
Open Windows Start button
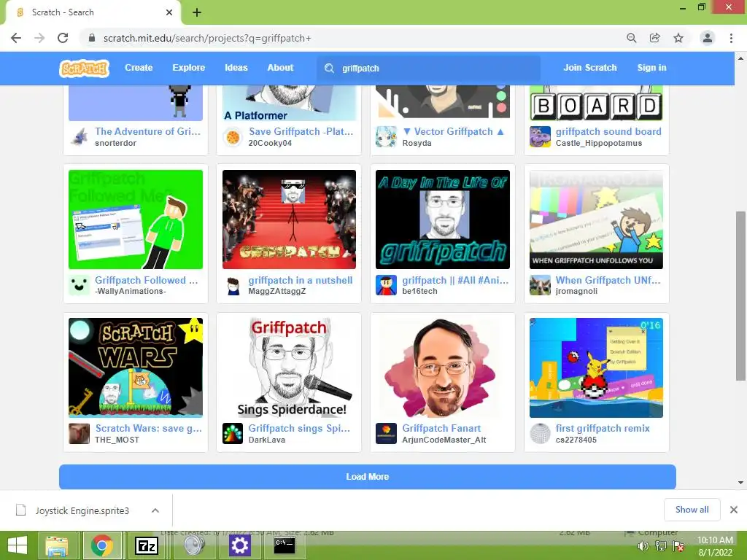[x=18, y=545]
